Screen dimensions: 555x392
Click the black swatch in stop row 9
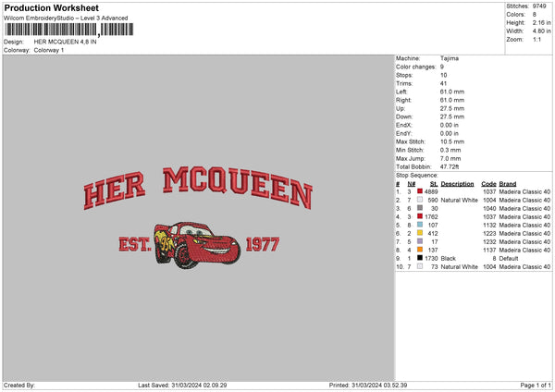pyautogui.click(x=420, y=258)
